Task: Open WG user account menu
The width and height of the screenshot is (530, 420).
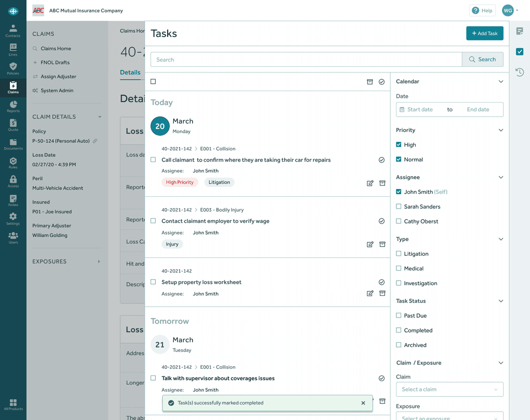Action: click(x=510, y=10)
